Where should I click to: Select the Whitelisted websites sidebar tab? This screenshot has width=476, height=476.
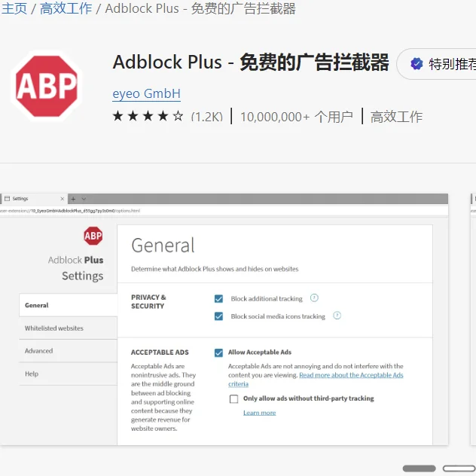click(x=69, y=328)
